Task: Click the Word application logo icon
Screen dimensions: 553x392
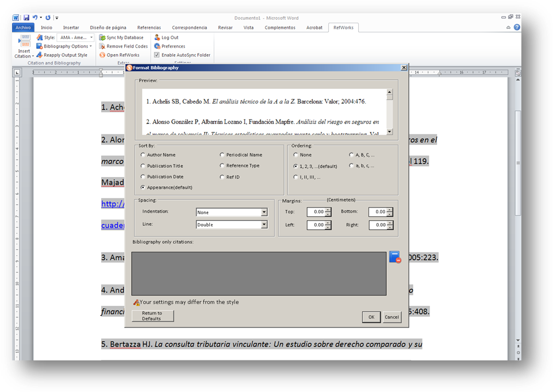Action: [x=16, y=18]
